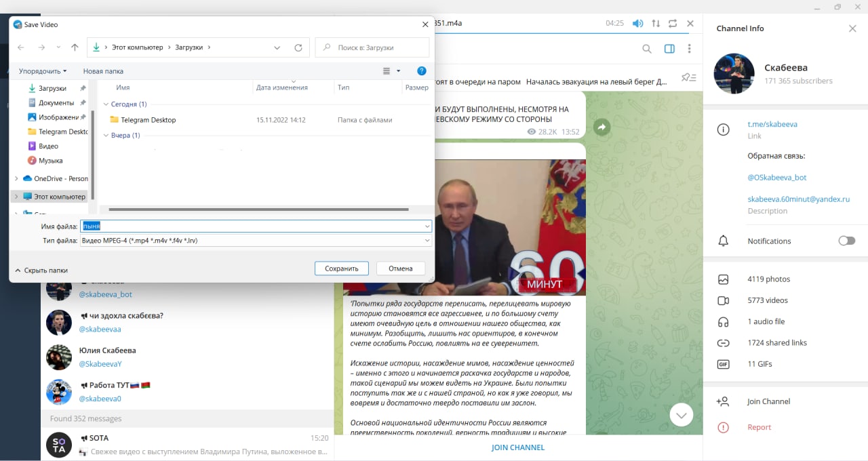This screenshot has width=868, height=461.
Task: Open the @OSkabeeva_bot link in Channel Info
Action: click(x=777, y=178)
